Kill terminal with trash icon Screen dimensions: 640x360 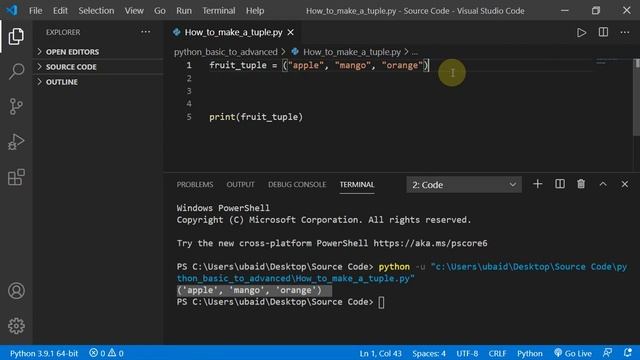pos(581,184)
